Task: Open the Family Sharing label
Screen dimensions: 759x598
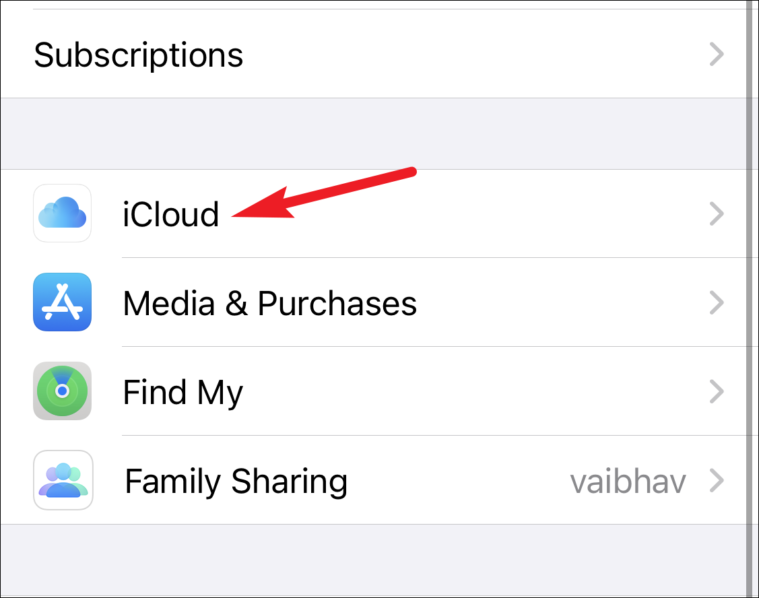Action: (236, 482)
